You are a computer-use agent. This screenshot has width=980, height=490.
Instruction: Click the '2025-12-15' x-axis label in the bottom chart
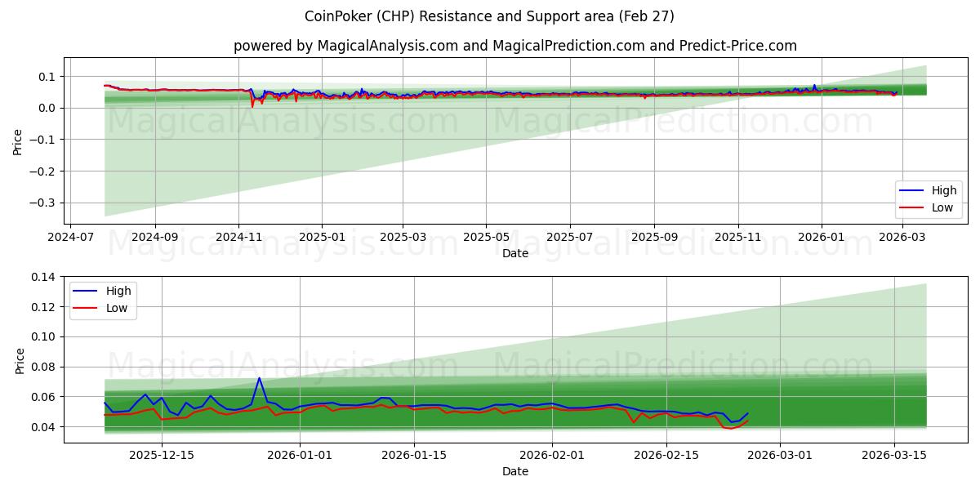161,454
